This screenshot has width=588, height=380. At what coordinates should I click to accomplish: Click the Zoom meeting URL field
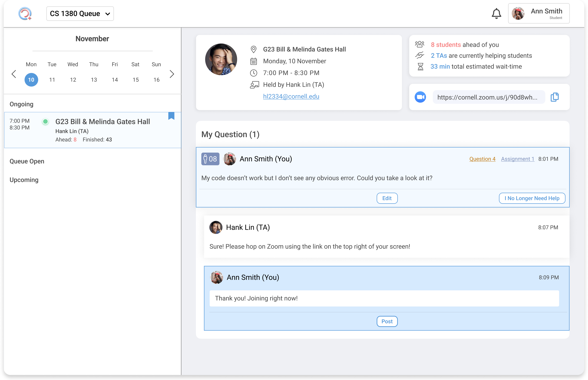(x=489, y=97)
